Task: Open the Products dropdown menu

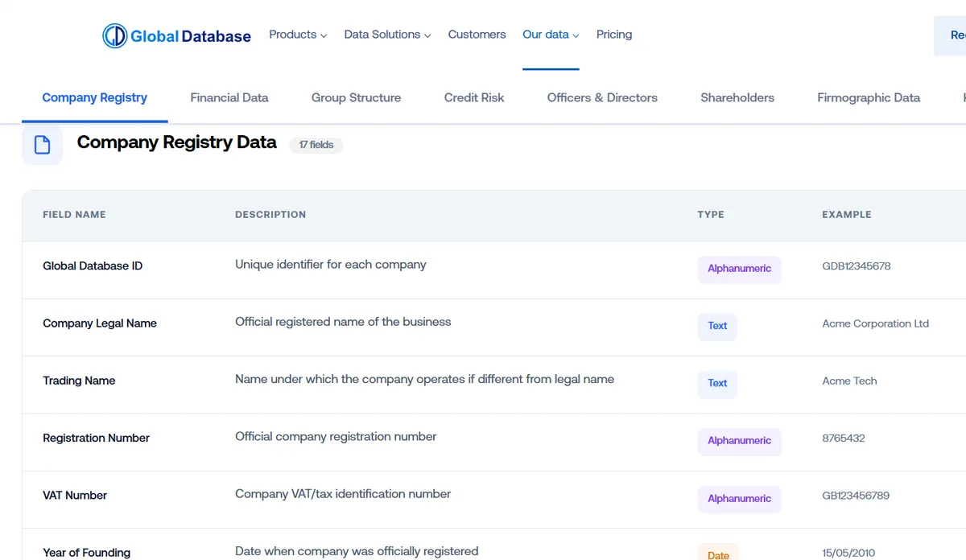Action: coord(298,35)
